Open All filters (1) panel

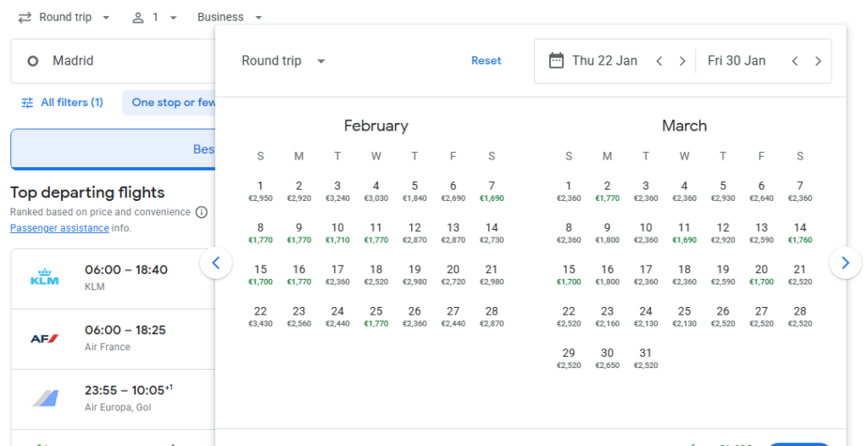coord(62,103)
